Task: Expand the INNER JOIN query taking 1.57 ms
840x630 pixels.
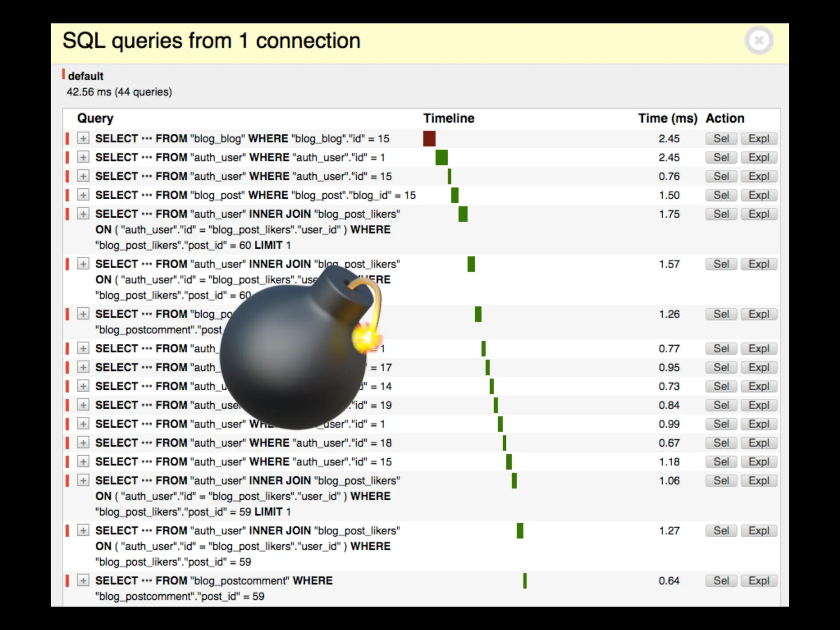Action: pyautogui.click(x=83, y=264)
